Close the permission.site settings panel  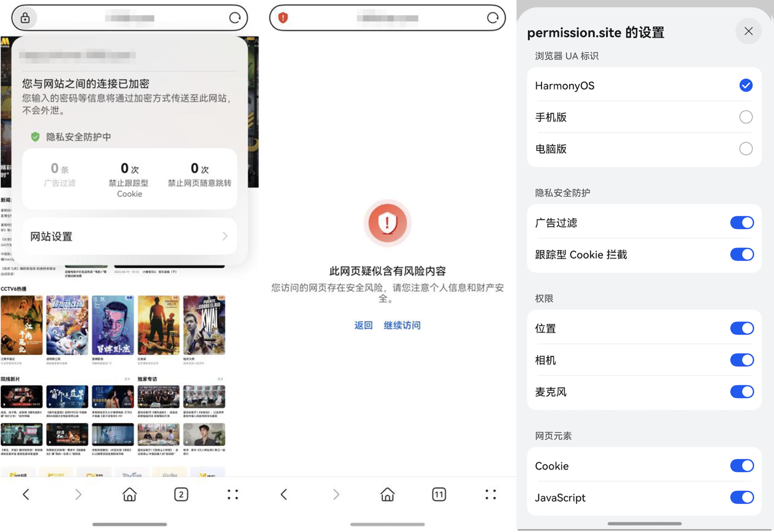(x=748, y=32)
